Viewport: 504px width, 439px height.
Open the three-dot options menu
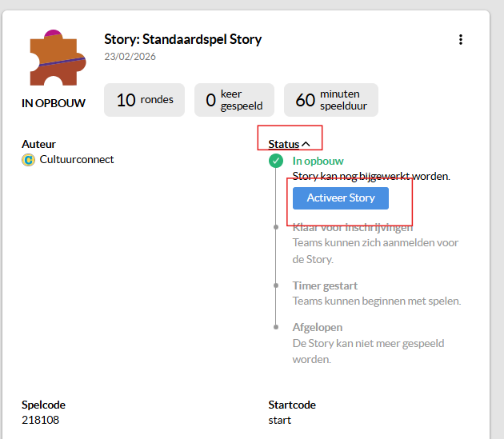[x=460, y=40]
